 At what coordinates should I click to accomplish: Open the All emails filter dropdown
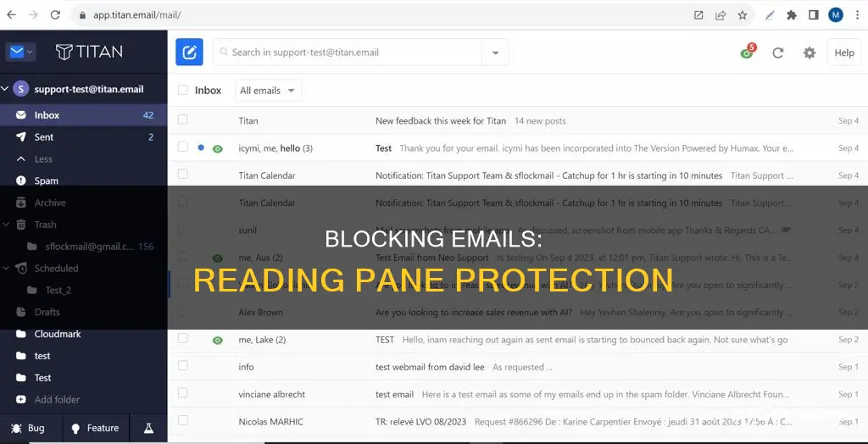pyautogui.click(x=268, y=90)
